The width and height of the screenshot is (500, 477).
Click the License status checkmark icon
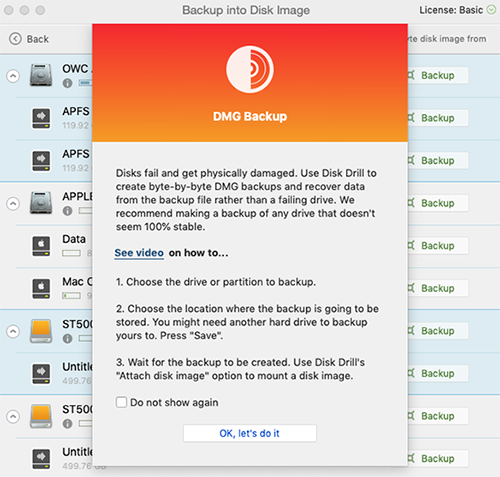click(x=491, y=10)
